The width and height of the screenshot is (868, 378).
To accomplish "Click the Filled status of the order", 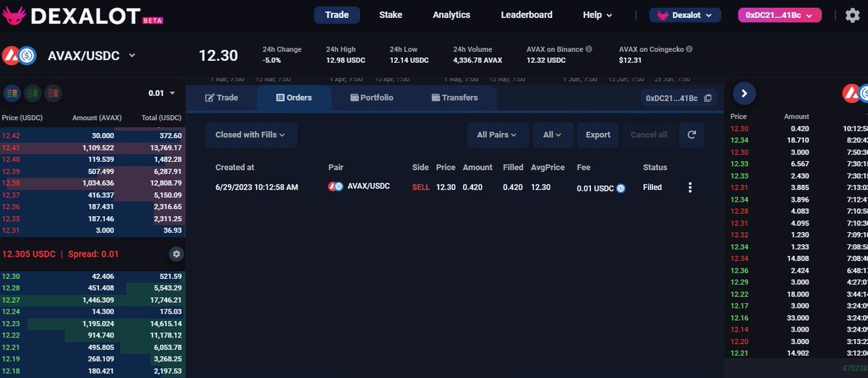I will tap(652, 187).
